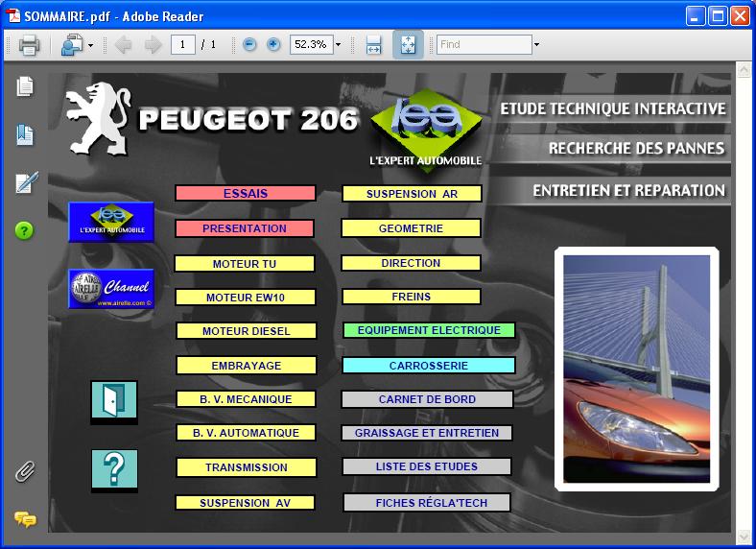Zoom in with the plus button
Screen dimensions: 756x549
click(273, 44)
